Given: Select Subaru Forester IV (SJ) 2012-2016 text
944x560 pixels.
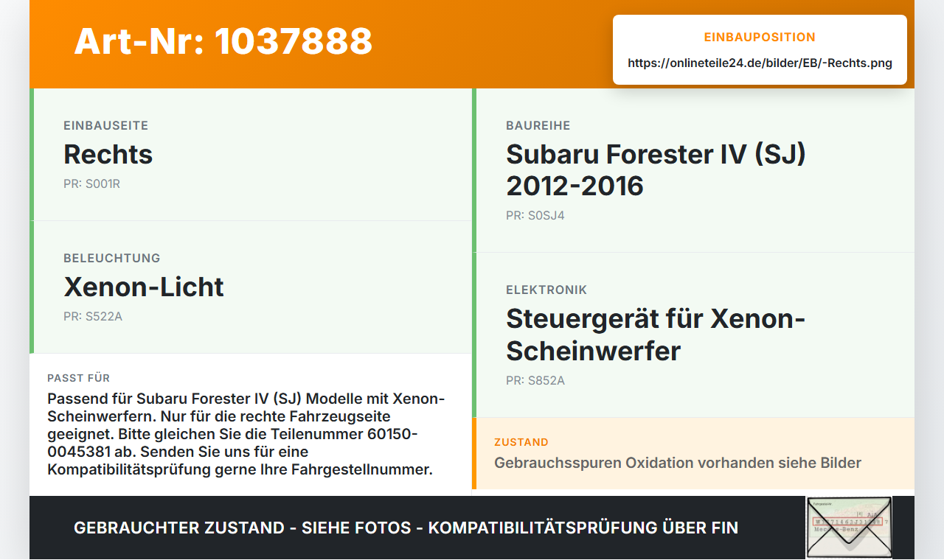Looking at the screenshot, I should pos(656,170).
